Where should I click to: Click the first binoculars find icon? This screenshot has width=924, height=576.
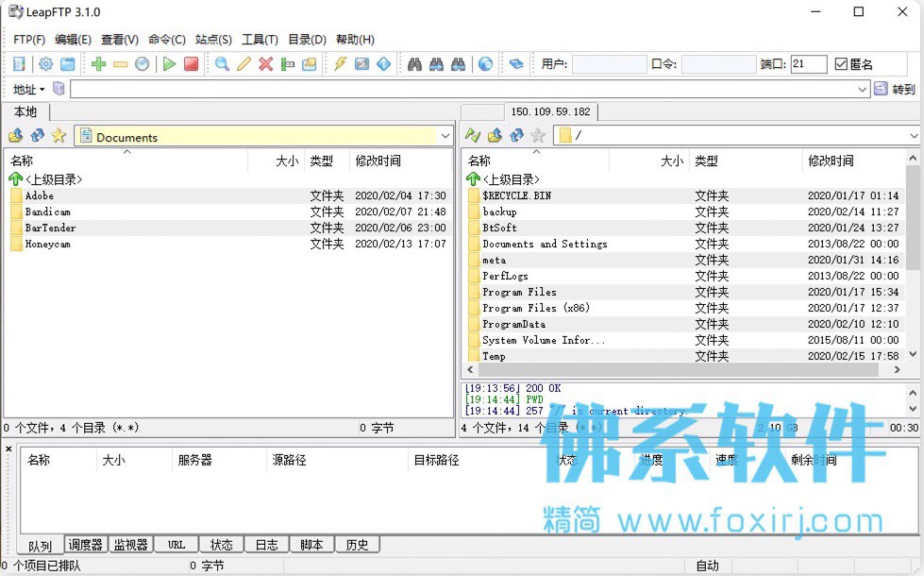415,63
